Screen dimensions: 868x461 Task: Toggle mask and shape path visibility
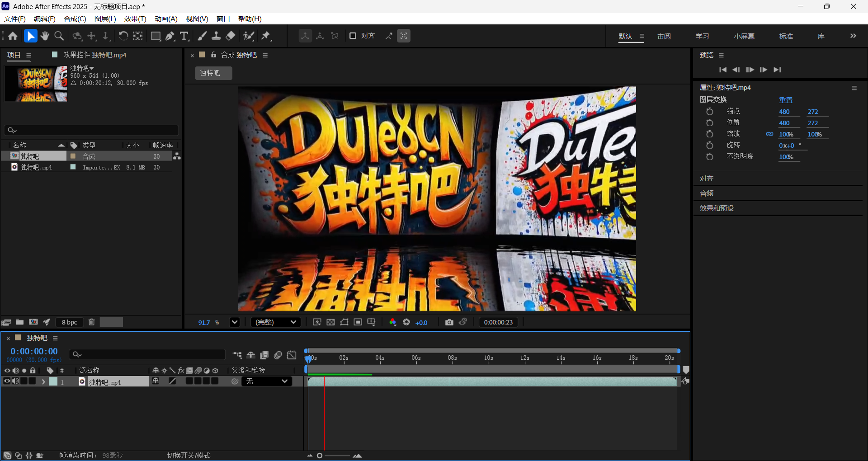tap(344, 322)
